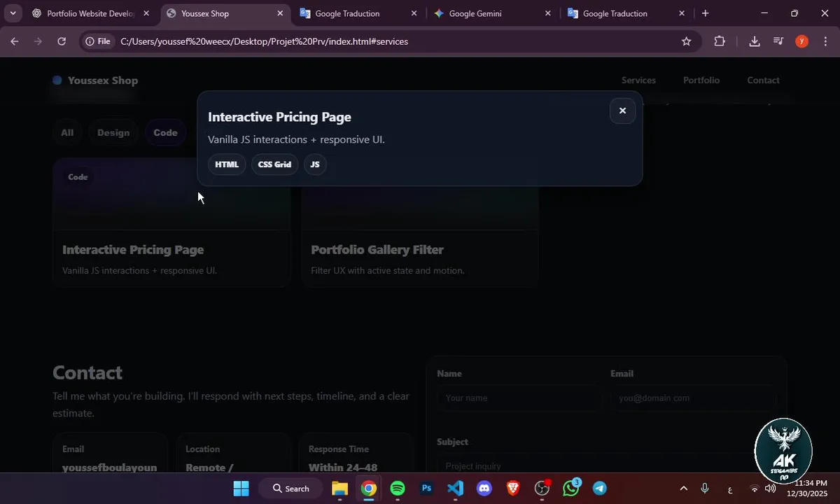Go forward to the next page
The height and width of the screenshot is (504, 840).
pos(38,41)
